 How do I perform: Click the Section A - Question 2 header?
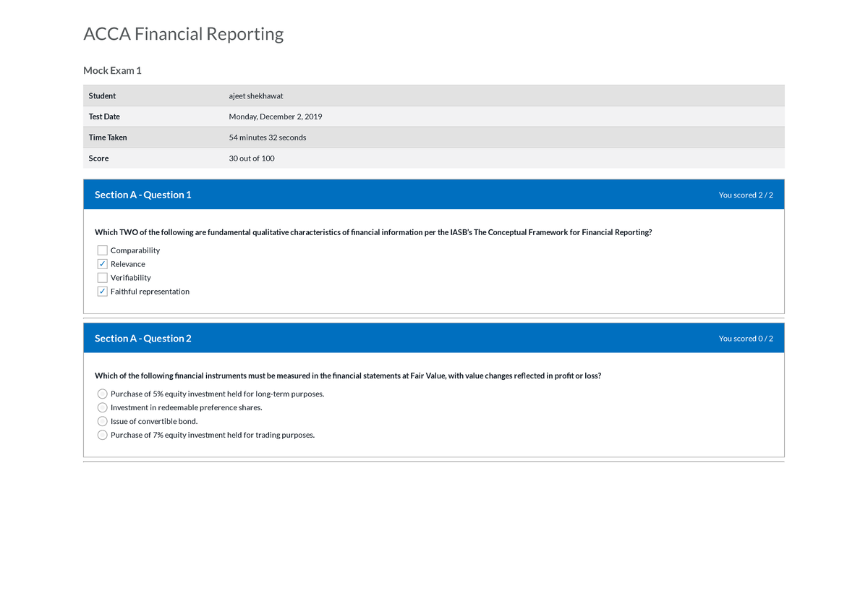point(142,338)
